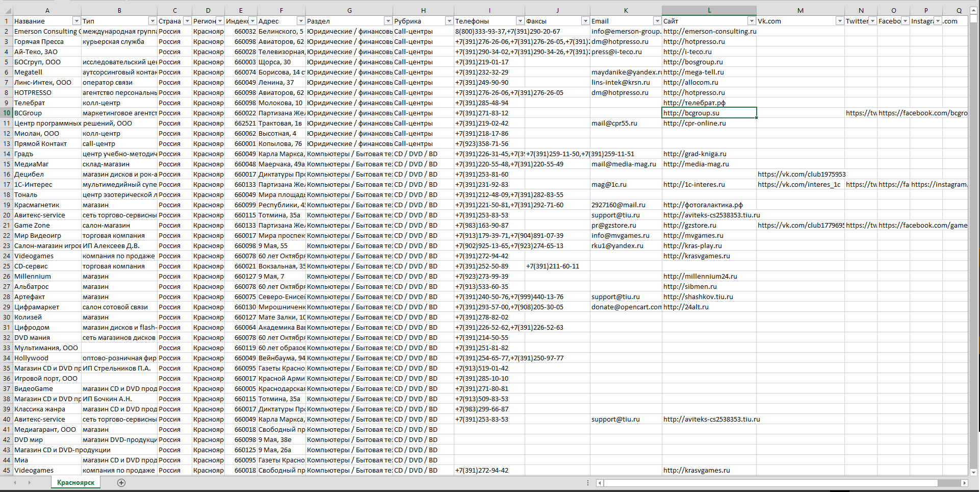
Task: Click horizontal scrollbar left arrow
Action: point(600,483)
